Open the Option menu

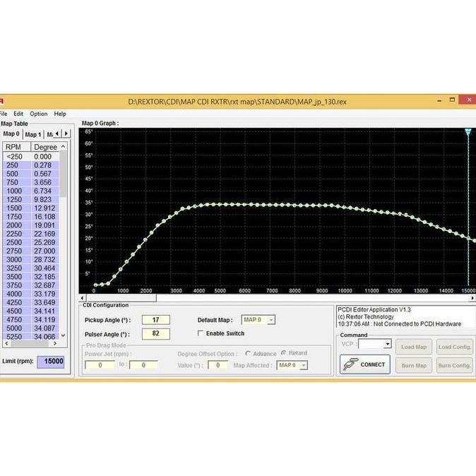pos(39,114)
